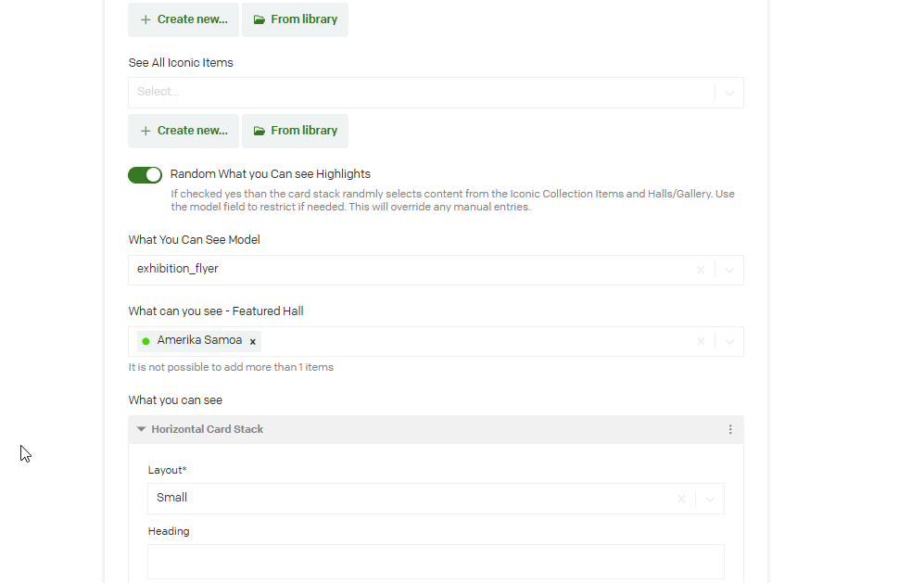
Task: Open Horizontal Card Stack options menu
Action: (730, 430)
